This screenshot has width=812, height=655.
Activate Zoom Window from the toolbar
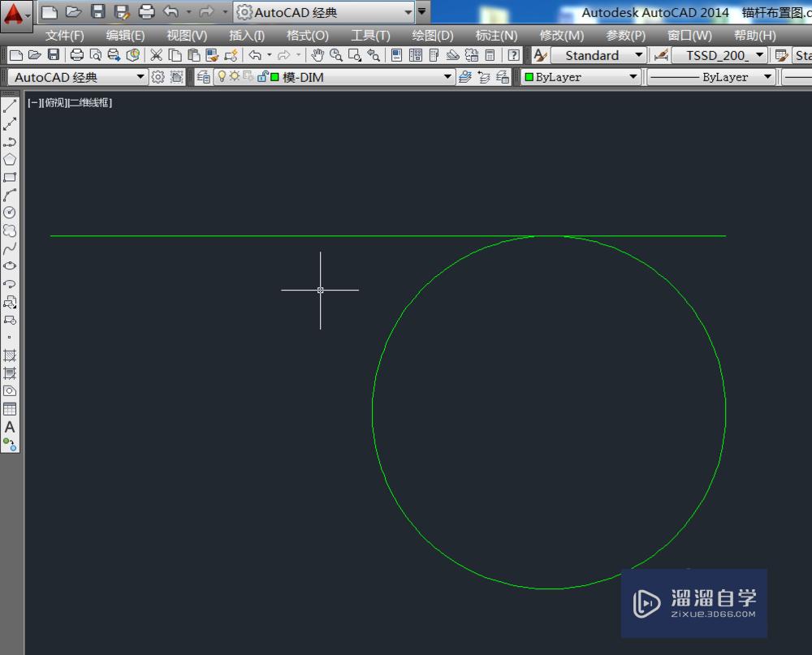[x=353, y=55]
